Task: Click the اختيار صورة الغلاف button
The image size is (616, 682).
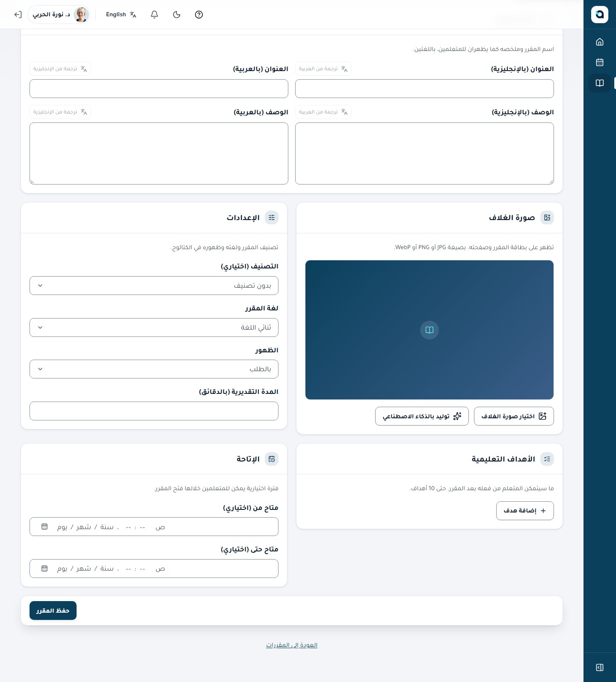Action: (514, 416)
